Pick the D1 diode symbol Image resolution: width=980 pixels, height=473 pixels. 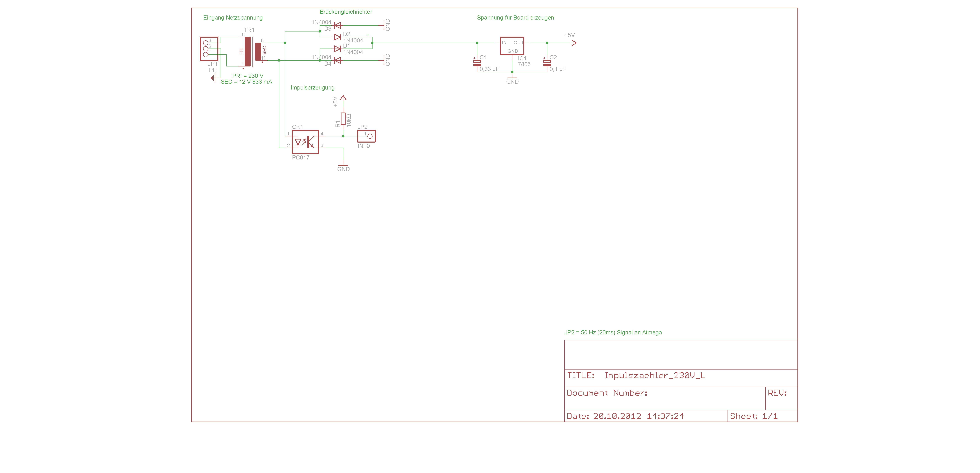(x=337, y=49)
